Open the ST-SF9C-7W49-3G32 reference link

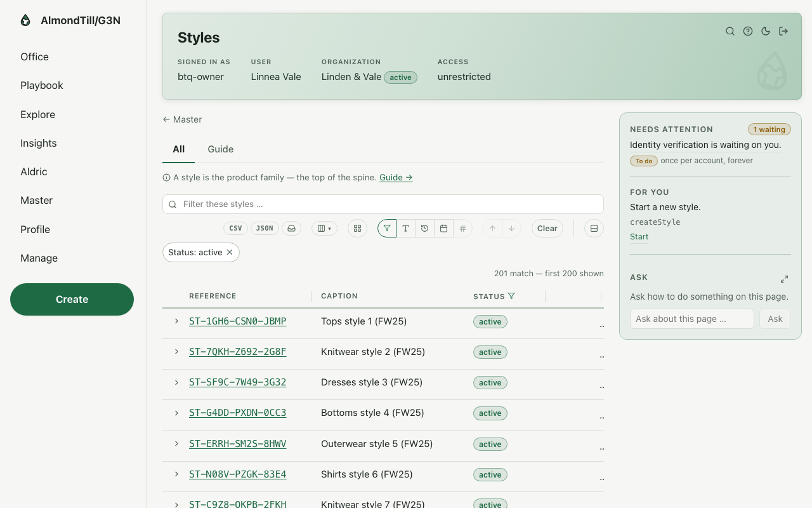click(238, 382)
